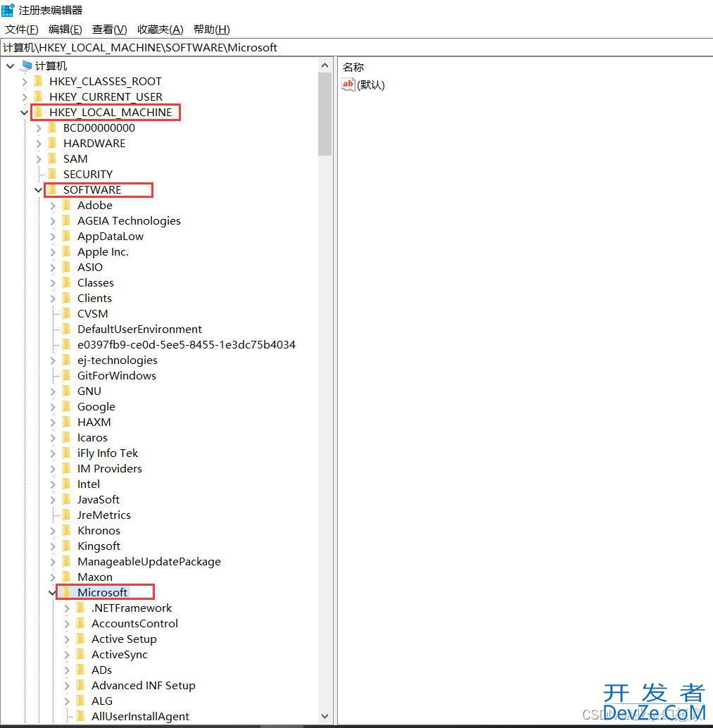713x728 pixels.
Task: Click the AppDataLow folder icon
Action: (66, 237)
